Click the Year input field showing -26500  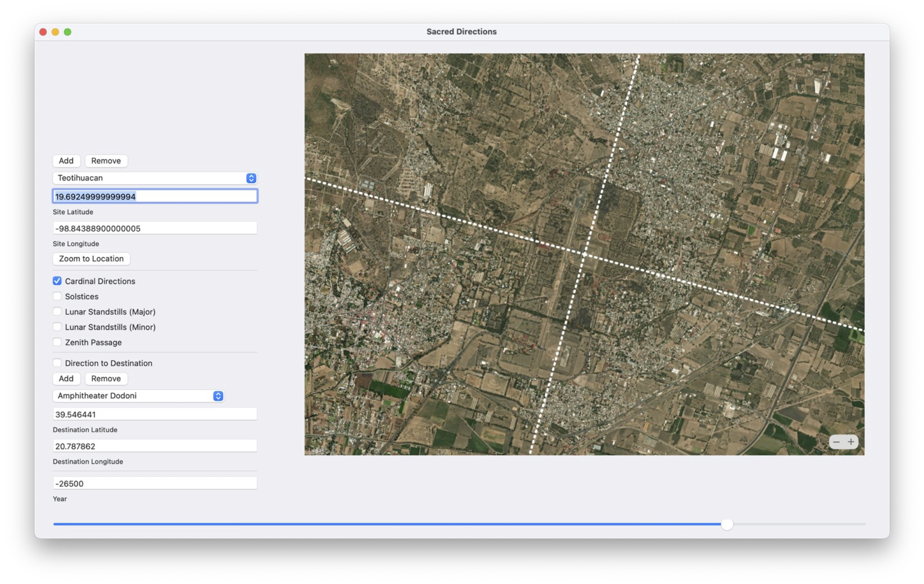(155, 484)
